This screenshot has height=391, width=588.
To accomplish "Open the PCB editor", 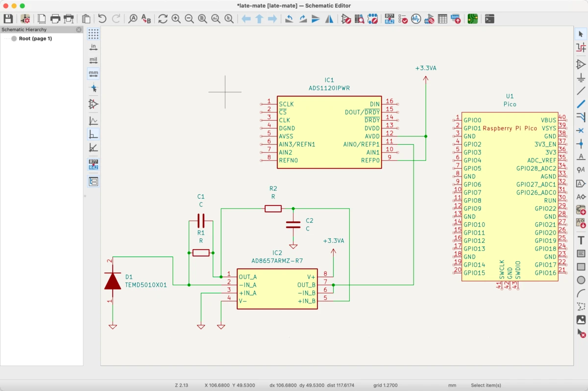I will tap(472, 19).
